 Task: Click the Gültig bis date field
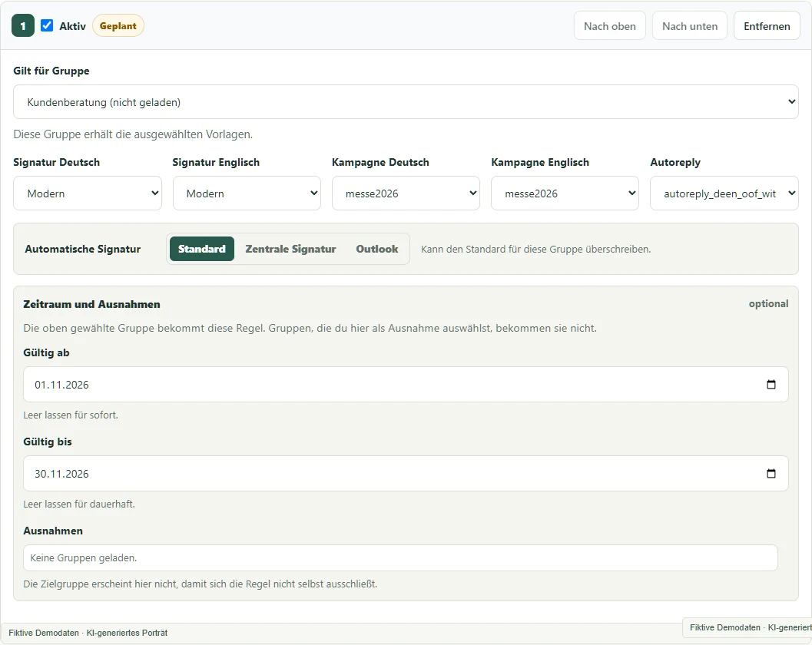[406, 473]
